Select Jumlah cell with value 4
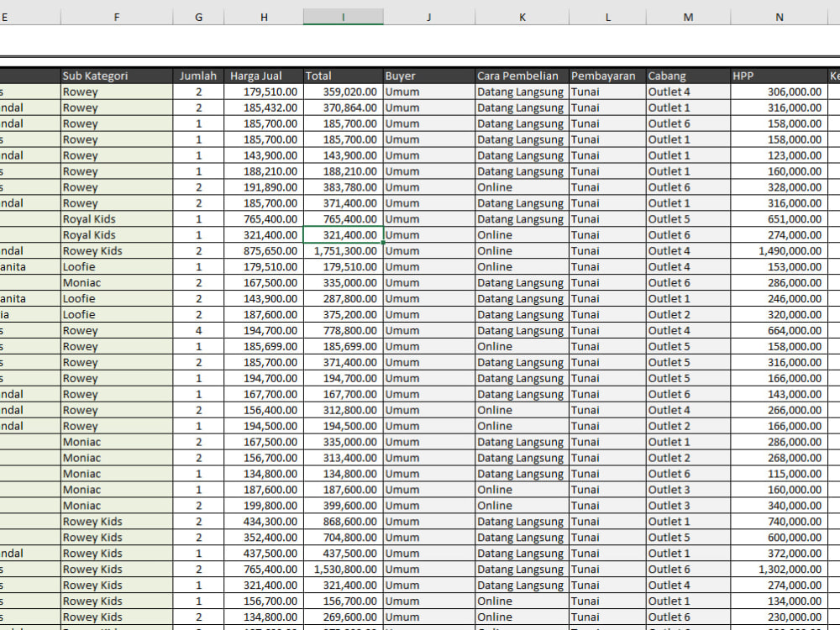Screen dimensions: 840x630 point(198,330)
